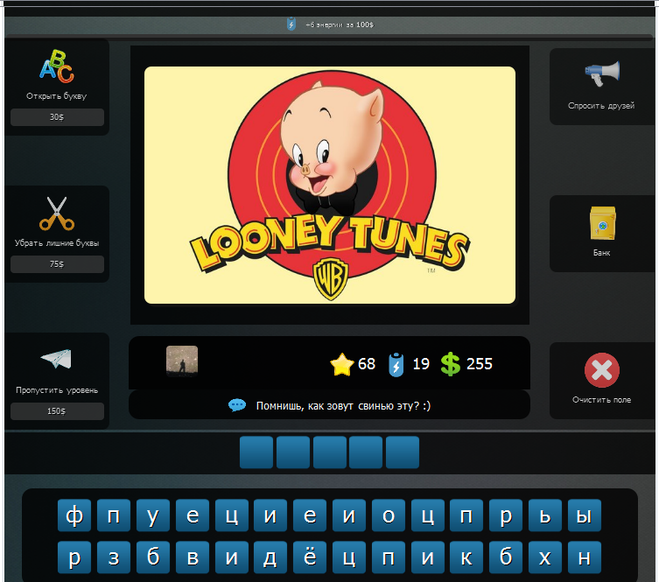Click the energy icon in the top bar
The height and width of the screenshot is (582, 659).
coord(291,24)
